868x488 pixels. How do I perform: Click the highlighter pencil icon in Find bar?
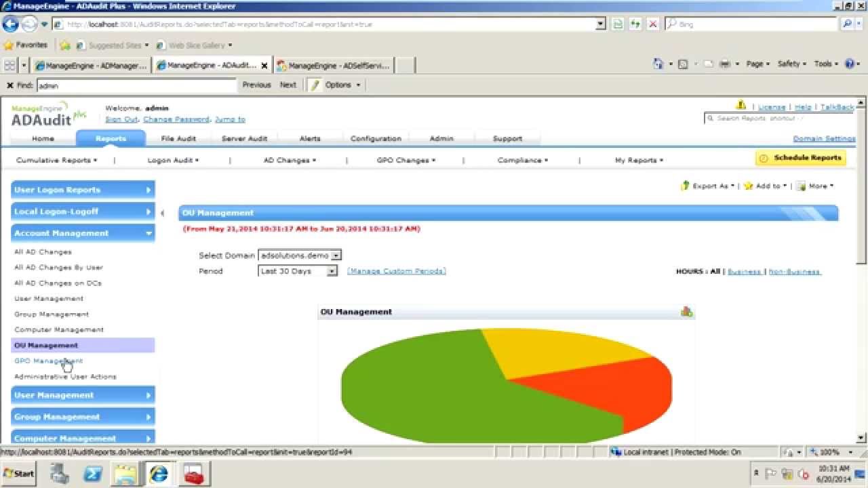click(315, 85)
